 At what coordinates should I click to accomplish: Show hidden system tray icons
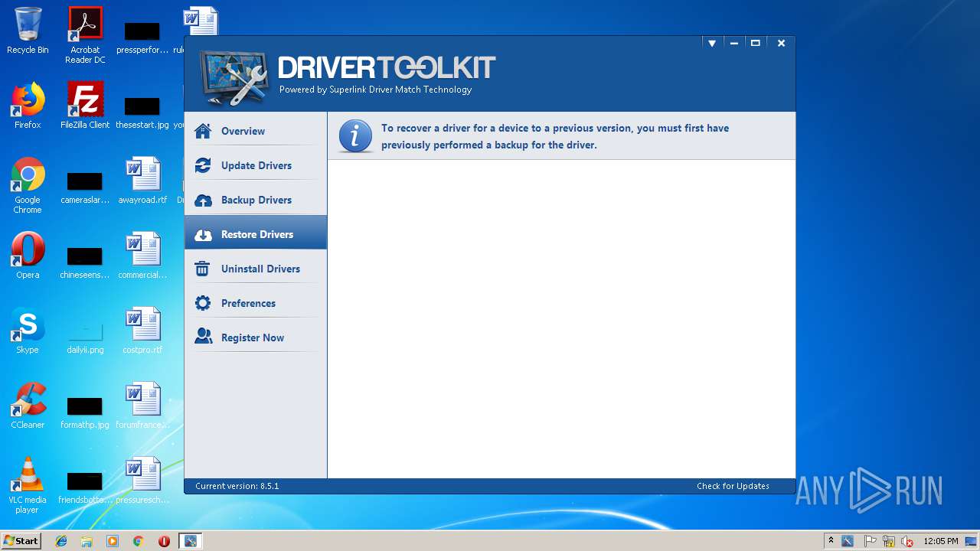click(831, 541)
